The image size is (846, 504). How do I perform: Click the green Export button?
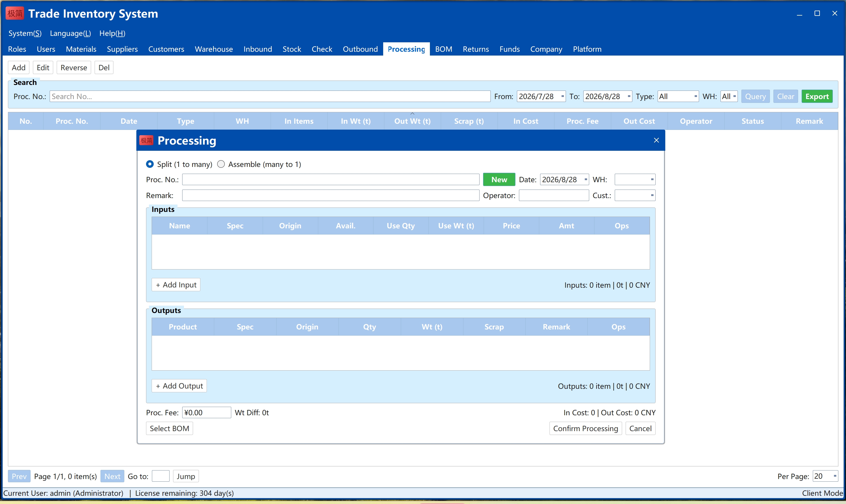point(817,96)
